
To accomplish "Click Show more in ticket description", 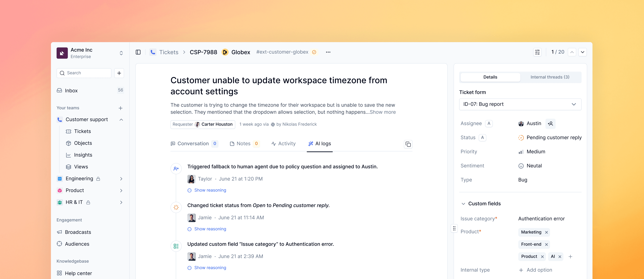I will [382, 112].
